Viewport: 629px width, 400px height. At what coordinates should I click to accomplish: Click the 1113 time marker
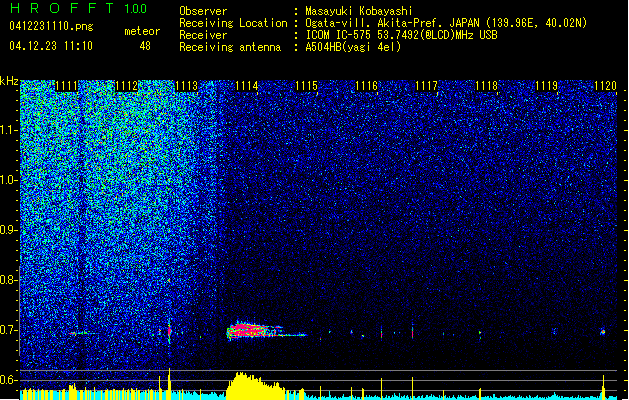187,86
